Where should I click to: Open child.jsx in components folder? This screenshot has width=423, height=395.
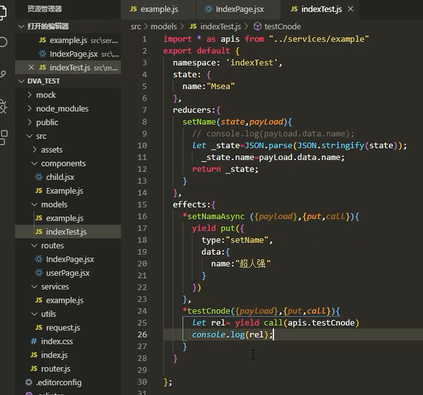(68, 177)
